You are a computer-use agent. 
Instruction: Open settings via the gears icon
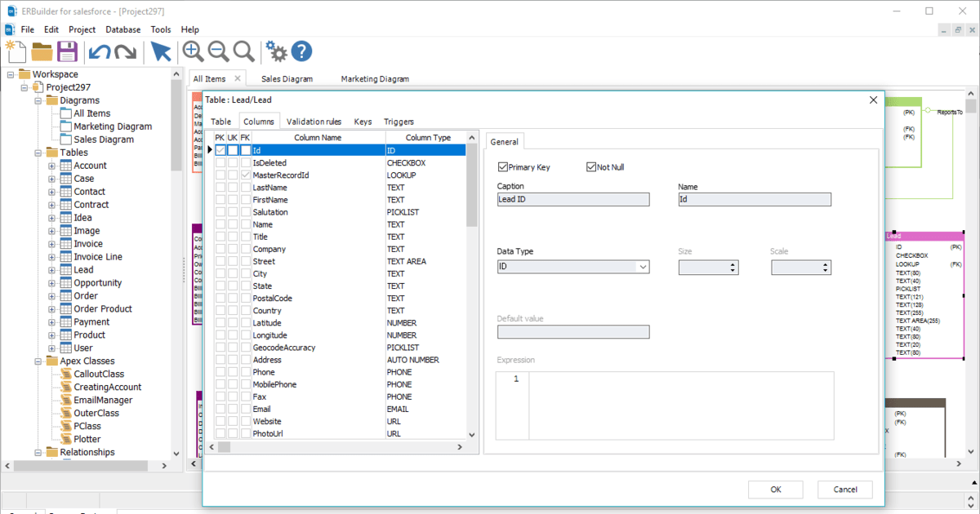277,52
